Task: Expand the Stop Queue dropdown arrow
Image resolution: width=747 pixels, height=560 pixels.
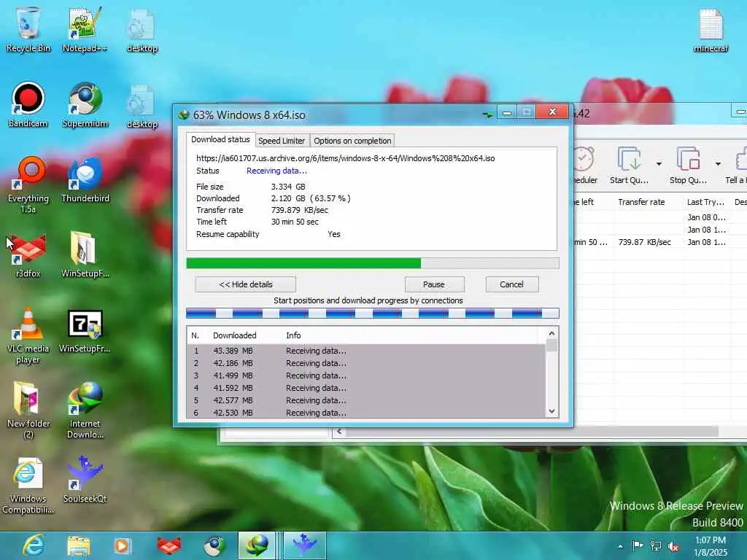Action: click(x=718, y=164)
